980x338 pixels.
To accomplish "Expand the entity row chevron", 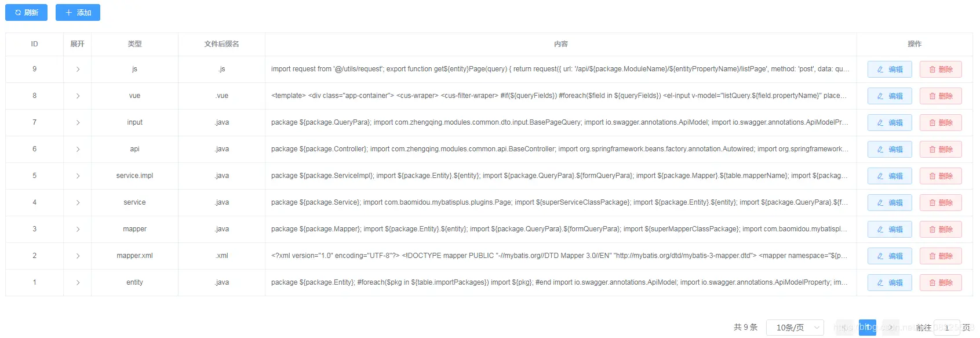I will 78,282.
